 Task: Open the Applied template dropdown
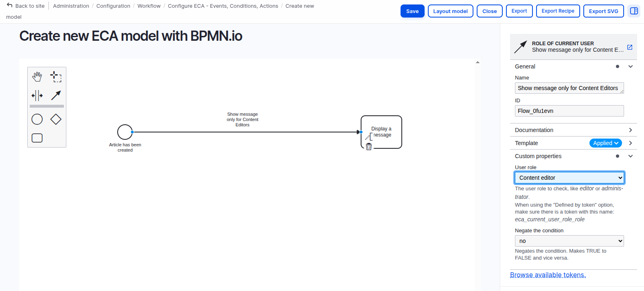coord(605,143)
